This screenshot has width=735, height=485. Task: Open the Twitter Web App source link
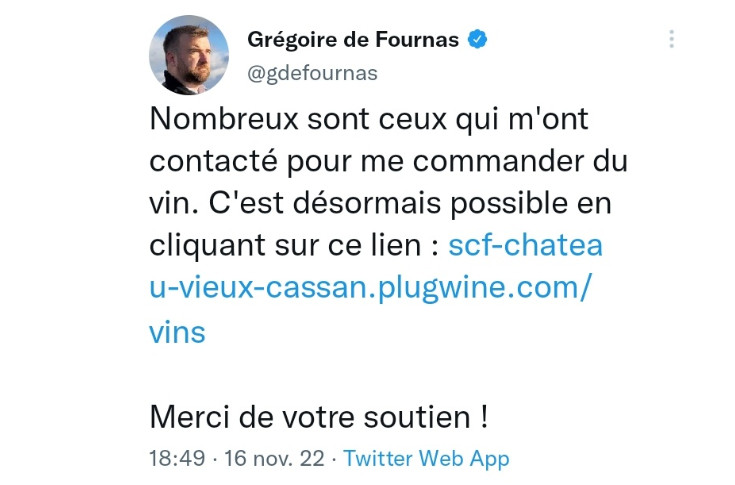coord(426,459)
